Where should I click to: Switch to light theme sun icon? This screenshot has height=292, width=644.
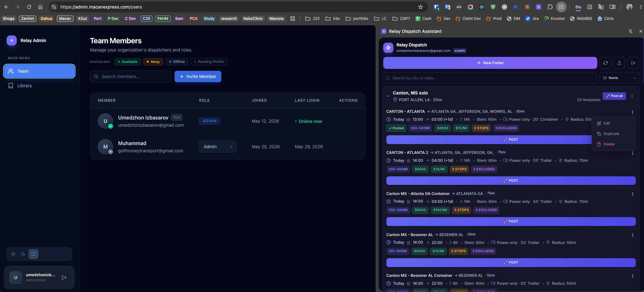click(13, 254)
